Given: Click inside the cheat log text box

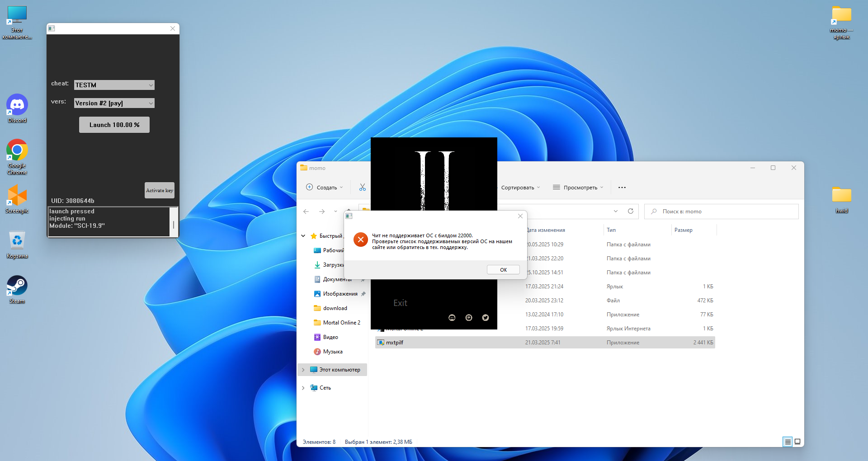Looking at the screenshot, I should (x=109, y=222).
